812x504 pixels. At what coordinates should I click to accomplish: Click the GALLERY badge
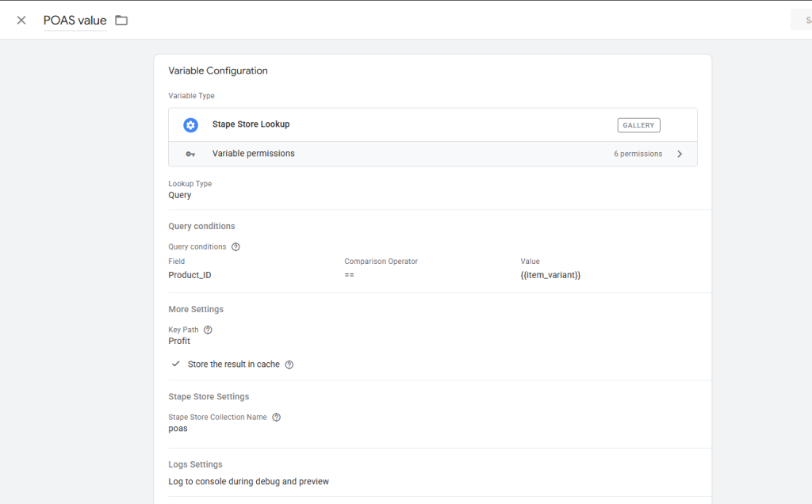(638, 125)
